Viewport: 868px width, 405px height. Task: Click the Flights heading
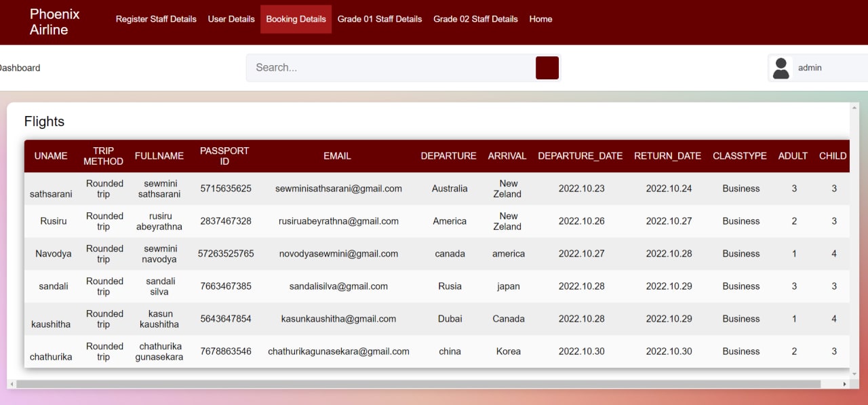(44, 121)
